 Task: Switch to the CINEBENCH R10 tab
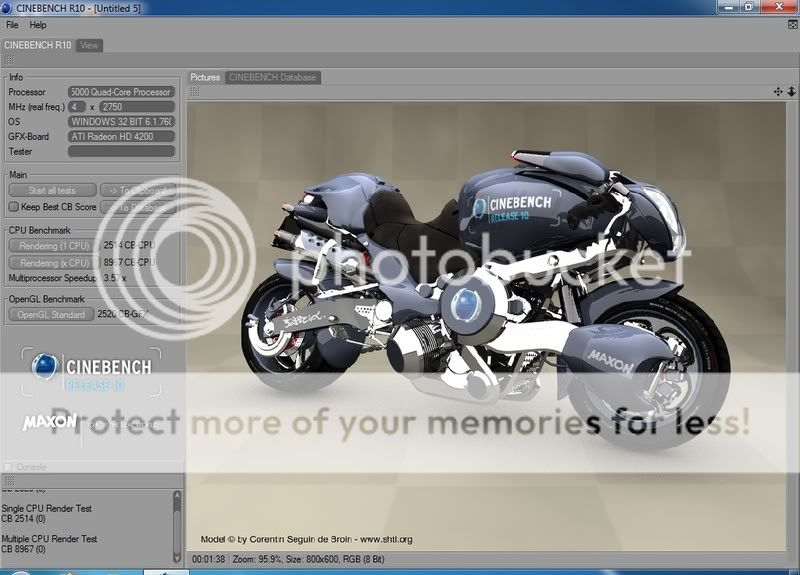click(x=38, y=45)
